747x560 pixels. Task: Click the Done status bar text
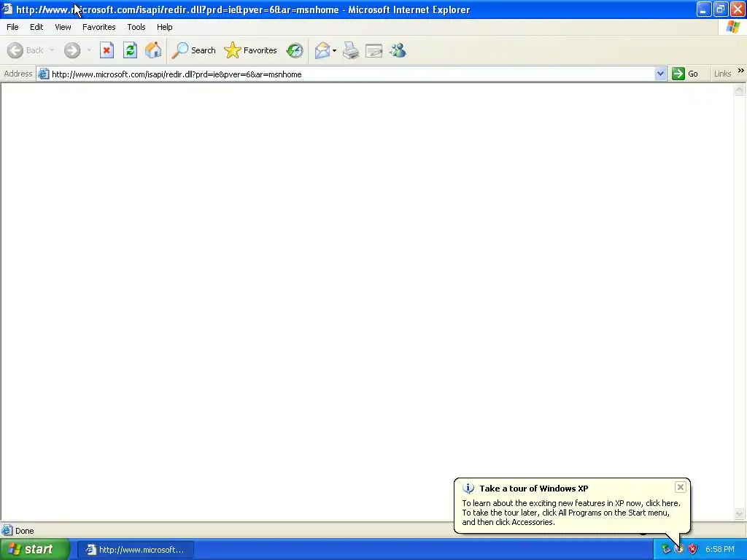pos(24,531)
